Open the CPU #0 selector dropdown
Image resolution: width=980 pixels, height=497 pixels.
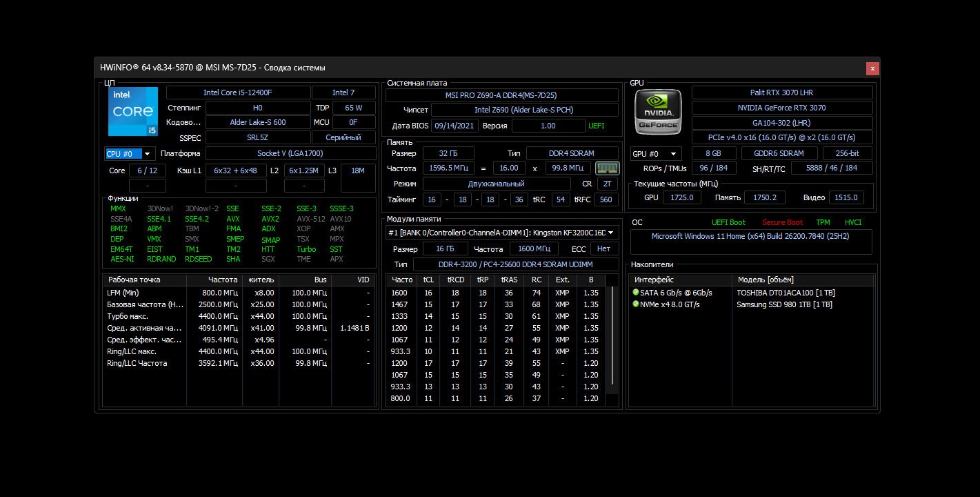(x=148, y=154)
